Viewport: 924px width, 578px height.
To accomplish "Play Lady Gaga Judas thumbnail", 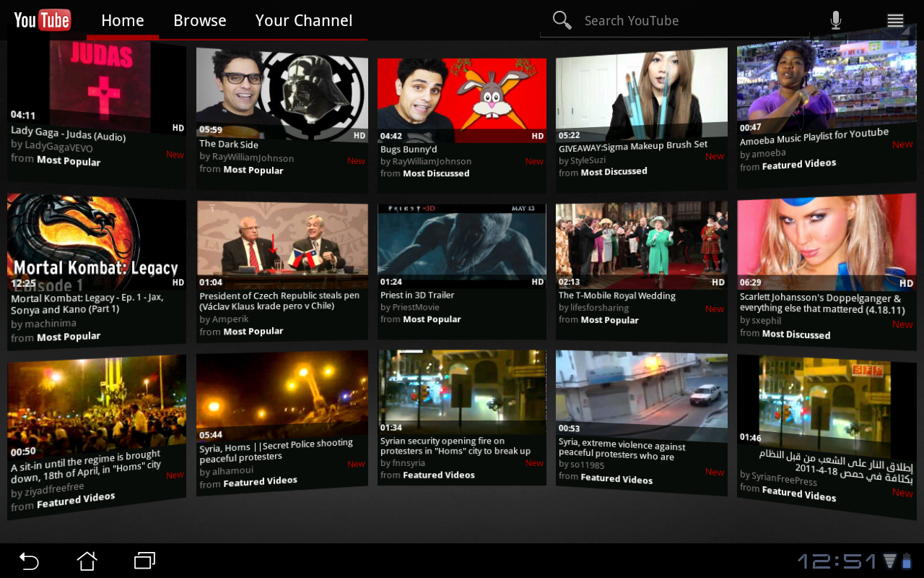I will click(x=96, y=87).
